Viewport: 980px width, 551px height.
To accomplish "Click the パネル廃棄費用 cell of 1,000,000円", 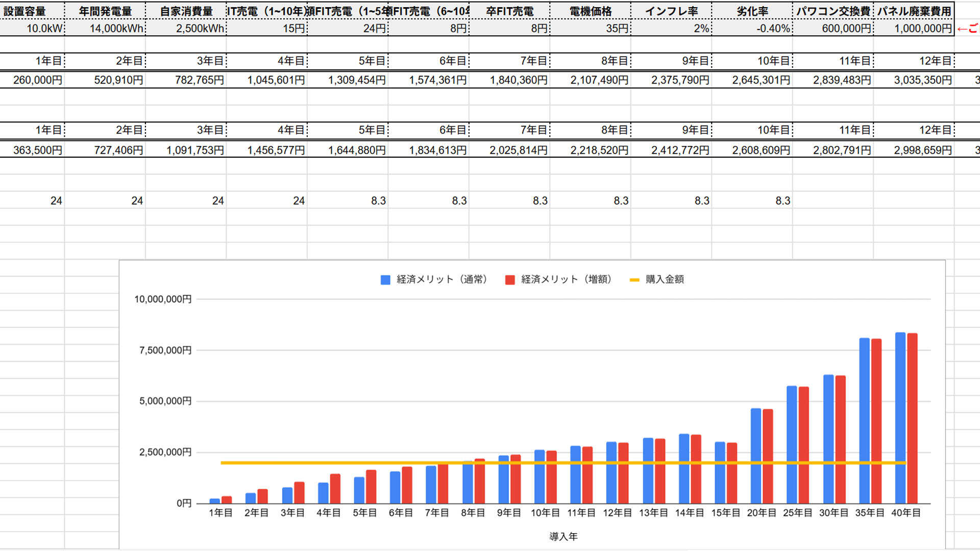I will (921, 29).
